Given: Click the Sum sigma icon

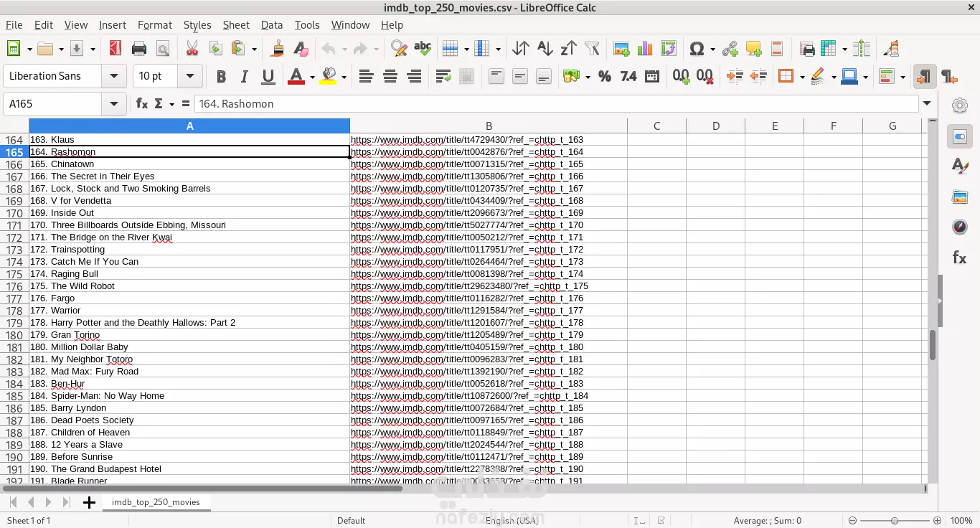Looking at the screenshot, I should [159, 104].
